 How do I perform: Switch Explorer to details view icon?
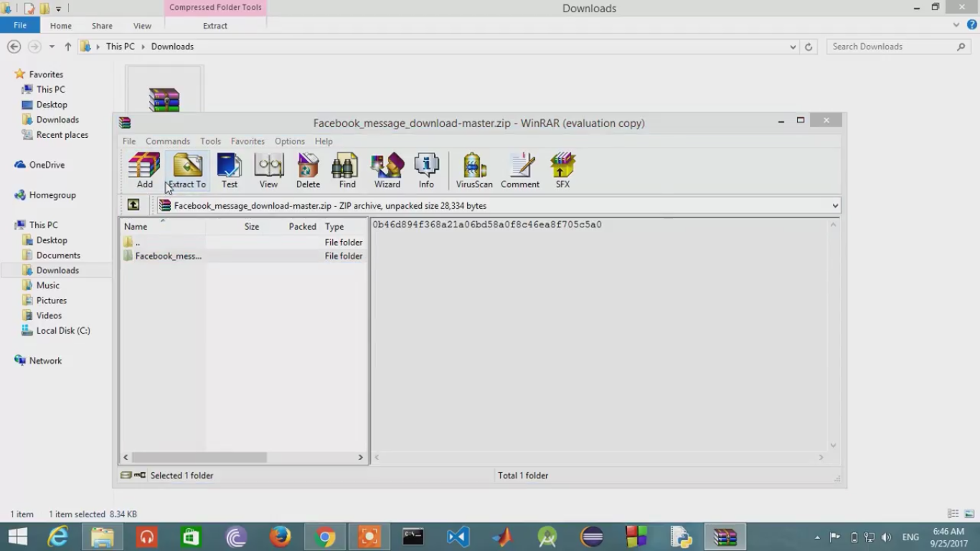tap(953, 514)
